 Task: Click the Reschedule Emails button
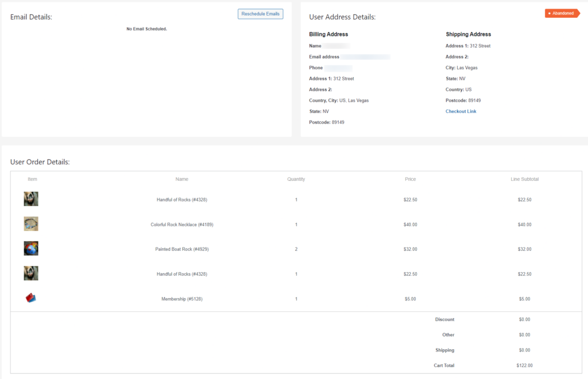pos(260,14)
